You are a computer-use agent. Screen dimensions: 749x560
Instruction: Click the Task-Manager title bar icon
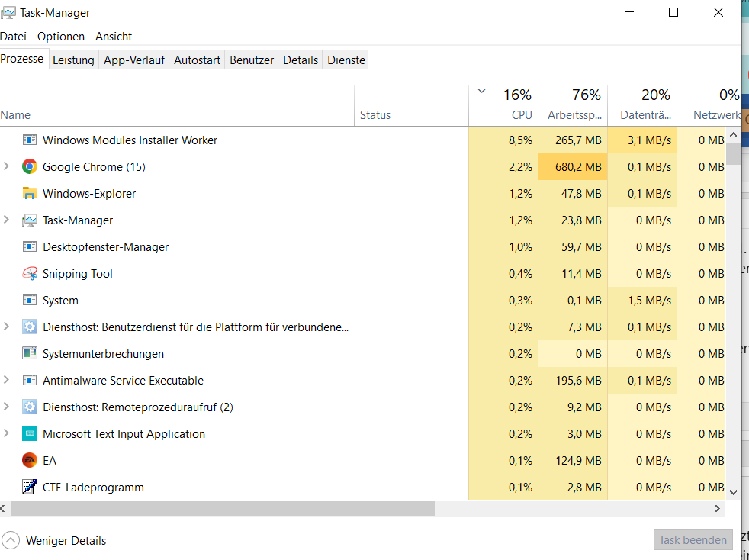(8, 13)
